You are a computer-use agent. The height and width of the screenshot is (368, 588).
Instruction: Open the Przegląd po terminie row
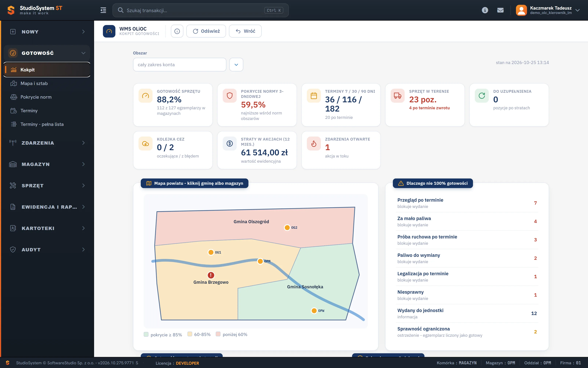467,203
